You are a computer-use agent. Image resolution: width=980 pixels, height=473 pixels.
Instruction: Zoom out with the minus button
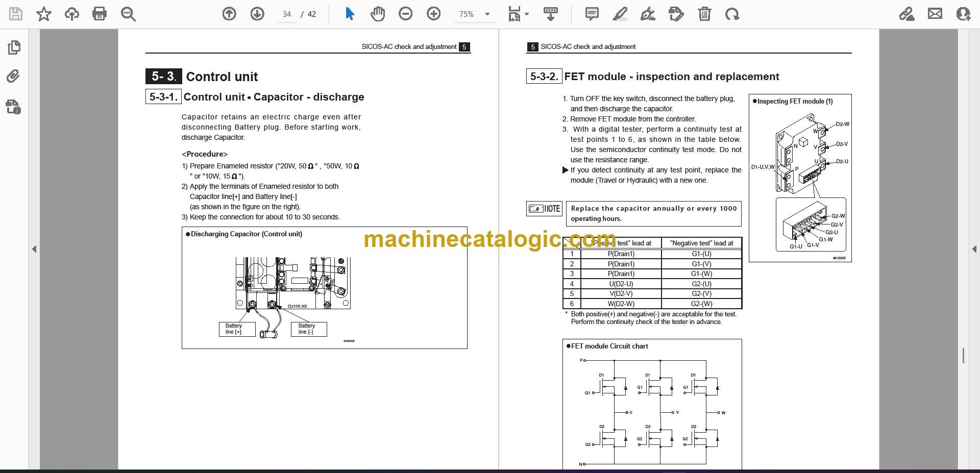tap(406, 14)
